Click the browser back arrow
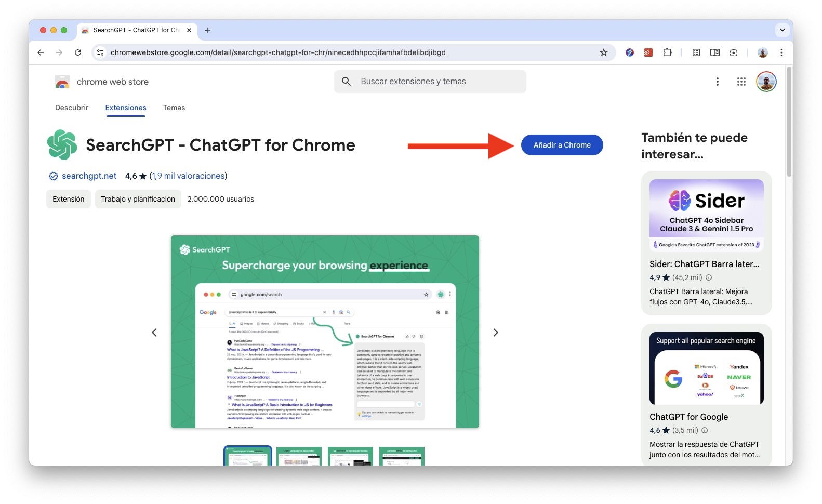 [41, 52]
